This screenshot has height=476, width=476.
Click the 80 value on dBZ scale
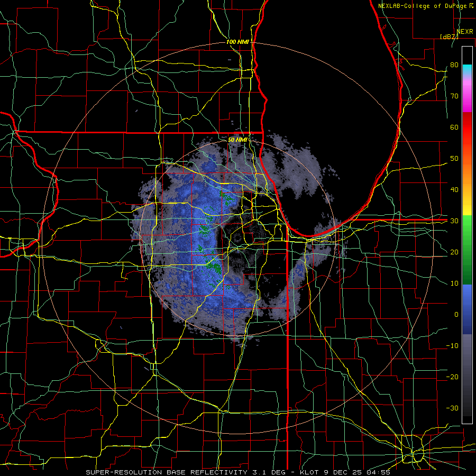454,65
